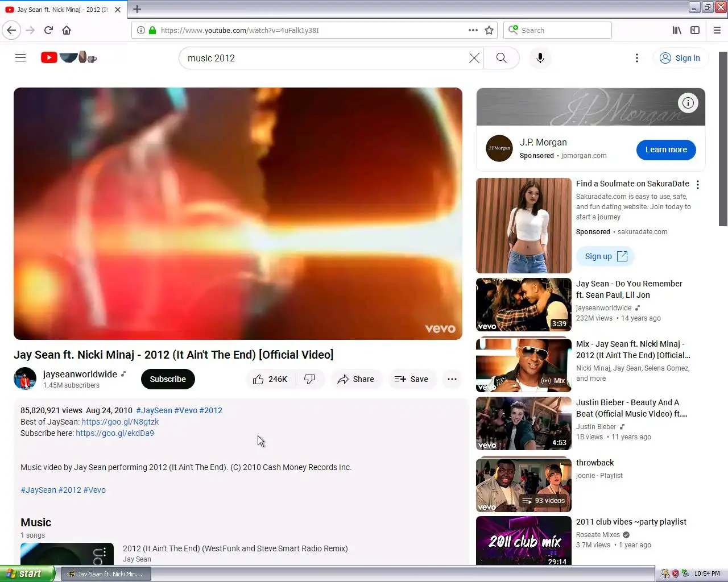Reload the page in Firefox
Image resolution: width=728 pixels, height=582 pixels.
(x=48, y=30)
